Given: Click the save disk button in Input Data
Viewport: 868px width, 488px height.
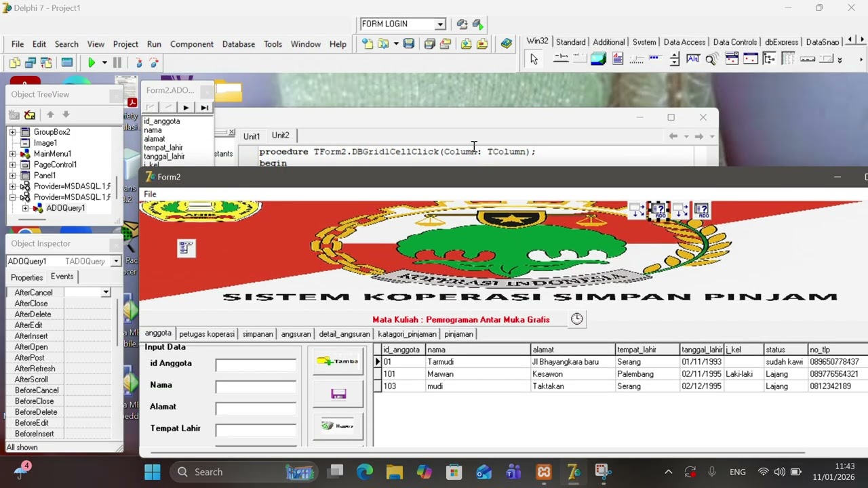Looking at the screenshot, I should [x=338, y=394].
